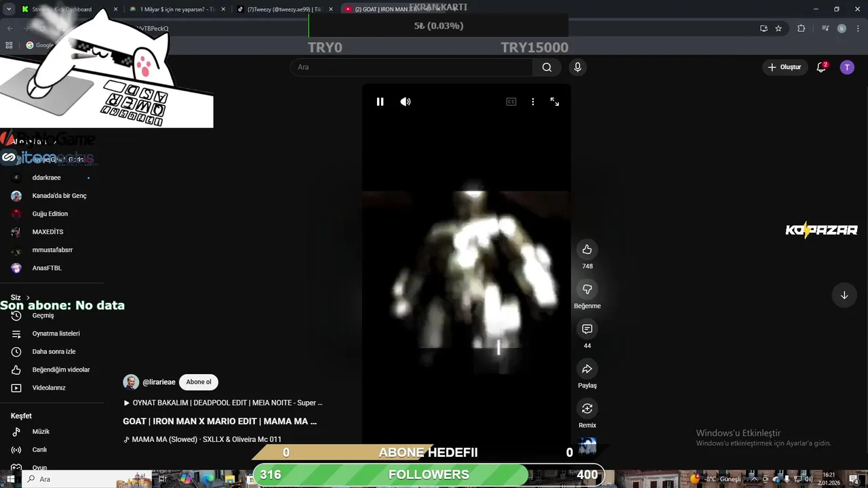This screenshot has width=868, height=488.
Task: Open YouTube notifications bell
Action: coord(821,67)
